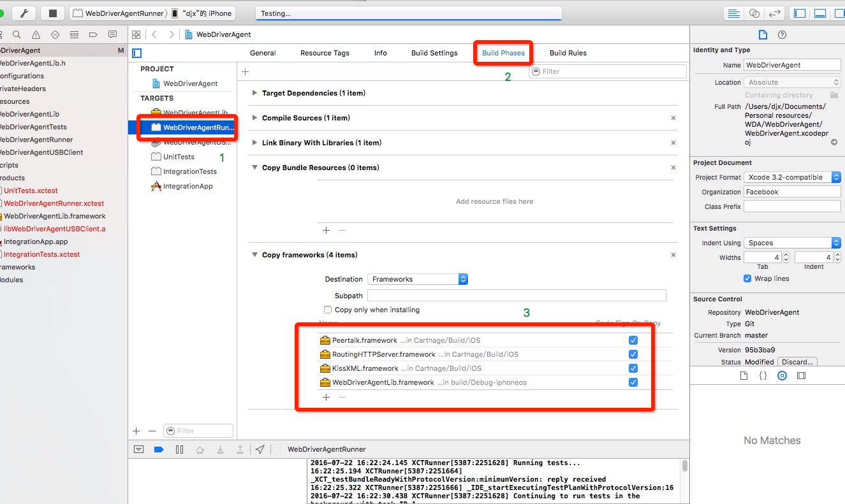Show the assistant editor overlapping circles
845x504 pixels.
754,13
